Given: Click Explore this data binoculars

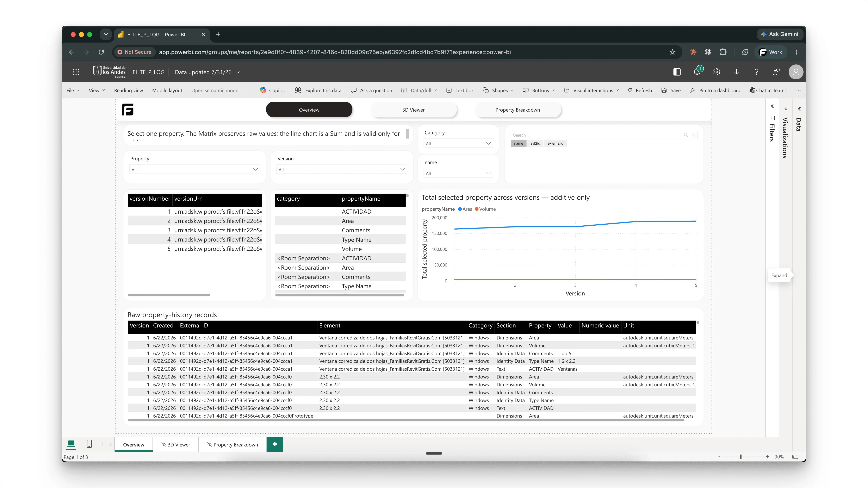Looking at the screenshot, I should [x=318, y=90].
